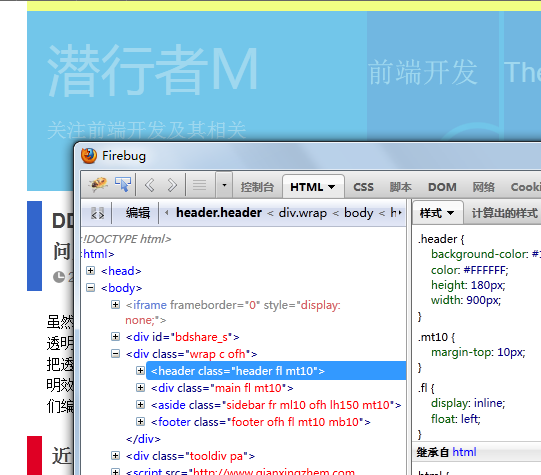Select the closing </div> tag row
541x475 pixels.
click(x=143, y=439)
